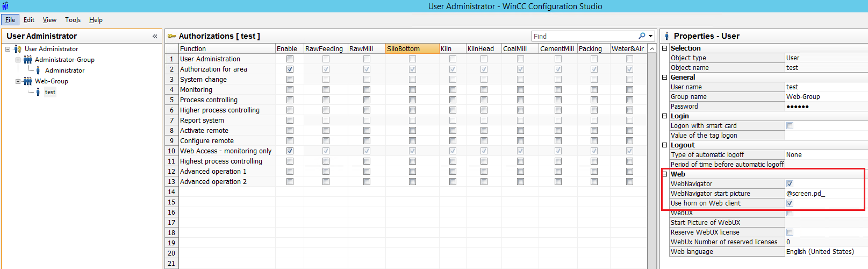The height and width of the screenshot is (269, 868).
Task: Open the Tools menu
Action: pos(73,20)
